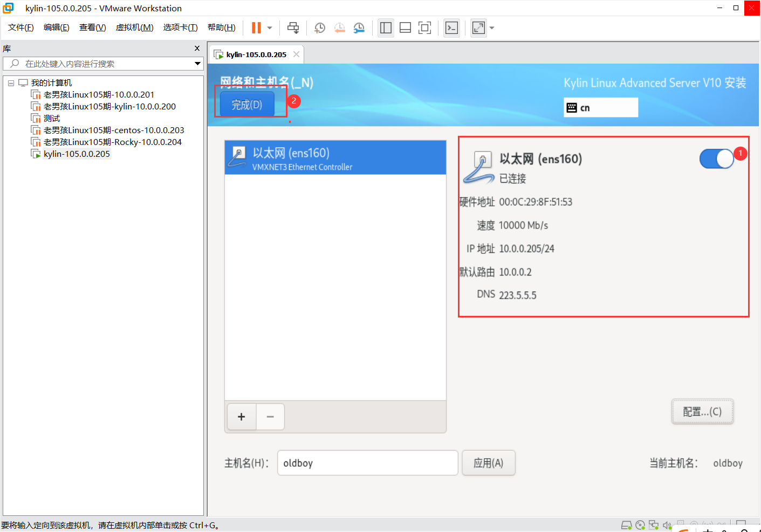Open the 编辑(E) menu
This screenshot has width=761, height=532.
[x=57, y=27]
